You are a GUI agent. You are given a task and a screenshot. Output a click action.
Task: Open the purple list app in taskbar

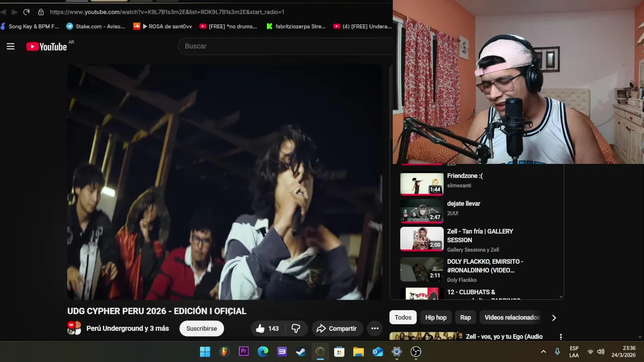(282, 351)
